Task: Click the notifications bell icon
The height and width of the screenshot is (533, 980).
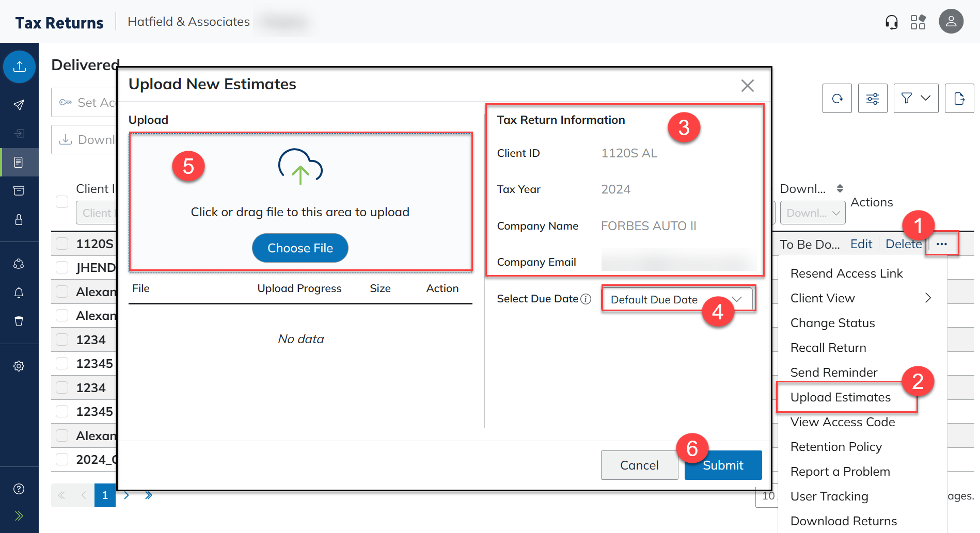Action: click(19, 293)
